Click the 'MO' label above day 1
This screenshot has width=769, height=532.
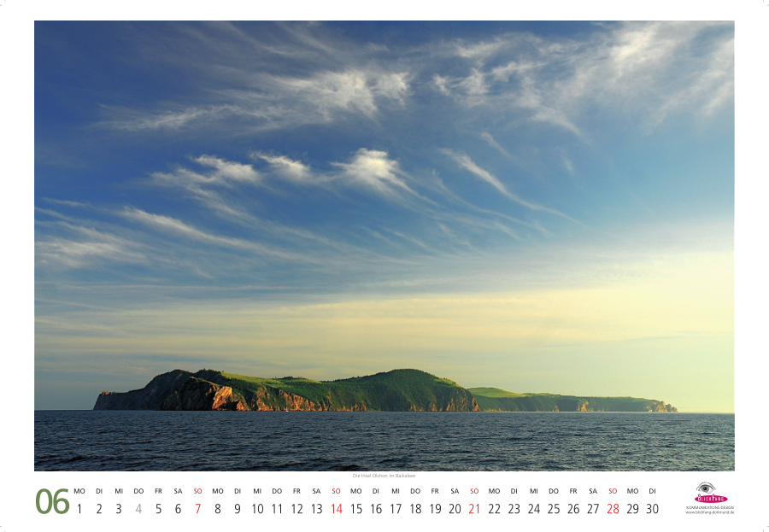79,491
